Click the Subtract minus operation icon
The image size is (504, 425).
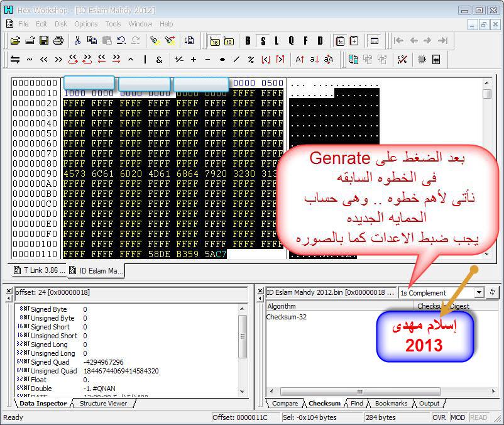tap(207, 60)
